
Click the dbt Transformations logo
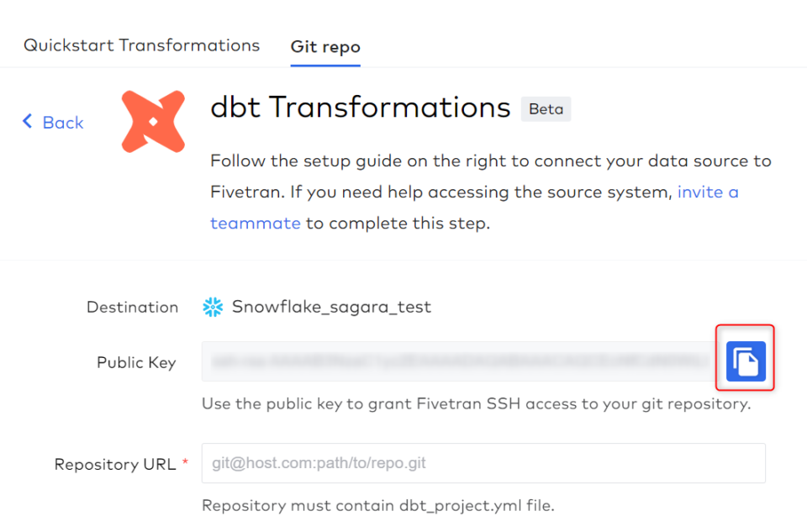click(x=153, y=123)
